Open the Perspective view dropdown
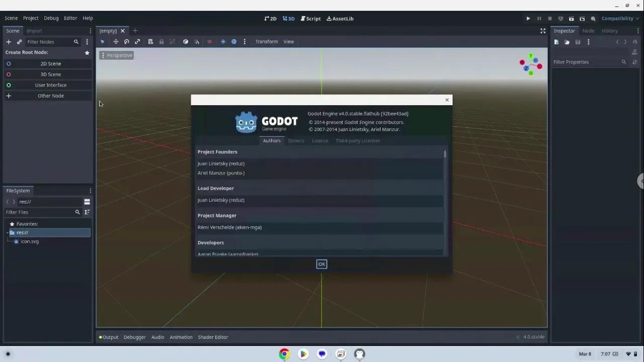 [x=117, y=55]
